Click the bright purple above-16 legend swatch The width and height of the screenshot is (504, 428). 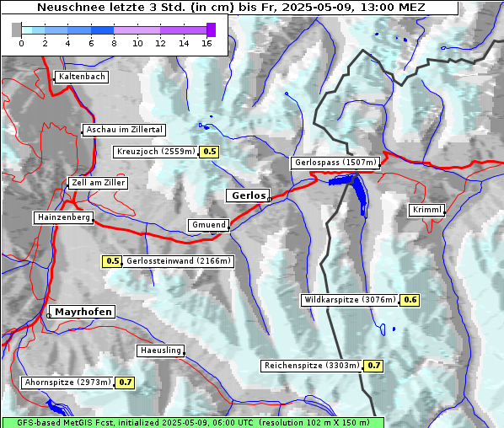pyautogui.click(x=212, y=29)
